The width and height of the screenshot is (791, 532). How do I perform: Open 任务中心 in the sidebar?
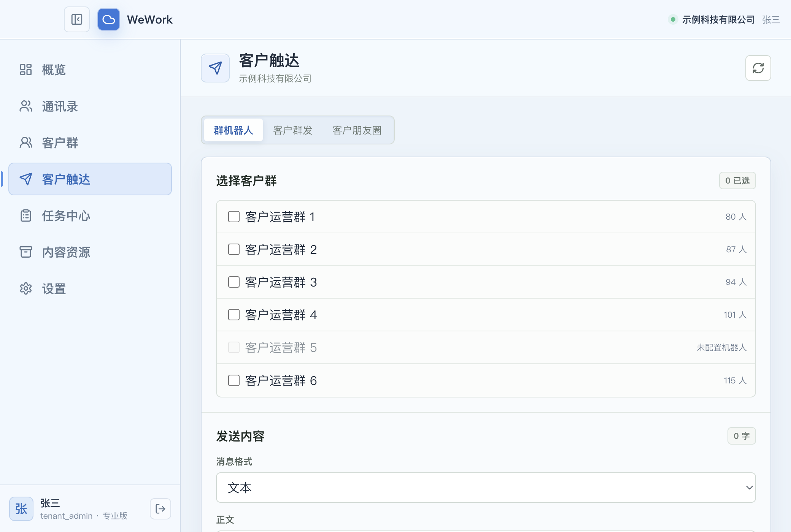pyautogui.click(x=90, y=215)
